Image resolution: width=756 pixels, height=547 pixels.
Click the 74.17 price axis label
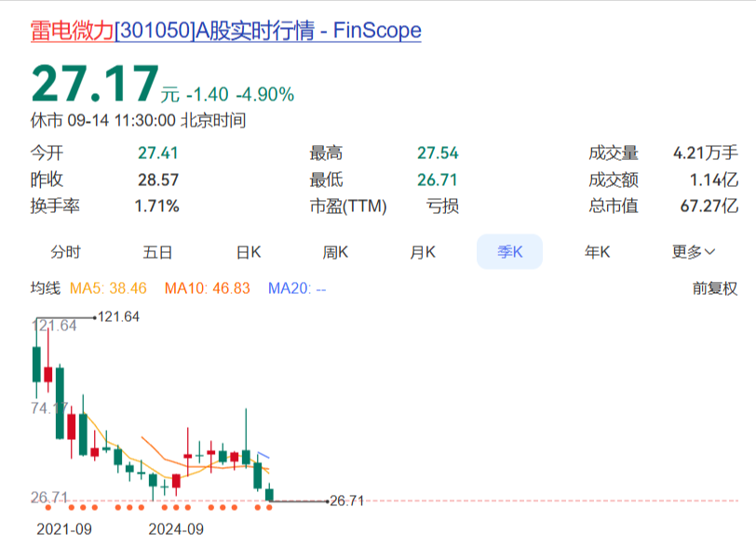[x=49, y=408]
